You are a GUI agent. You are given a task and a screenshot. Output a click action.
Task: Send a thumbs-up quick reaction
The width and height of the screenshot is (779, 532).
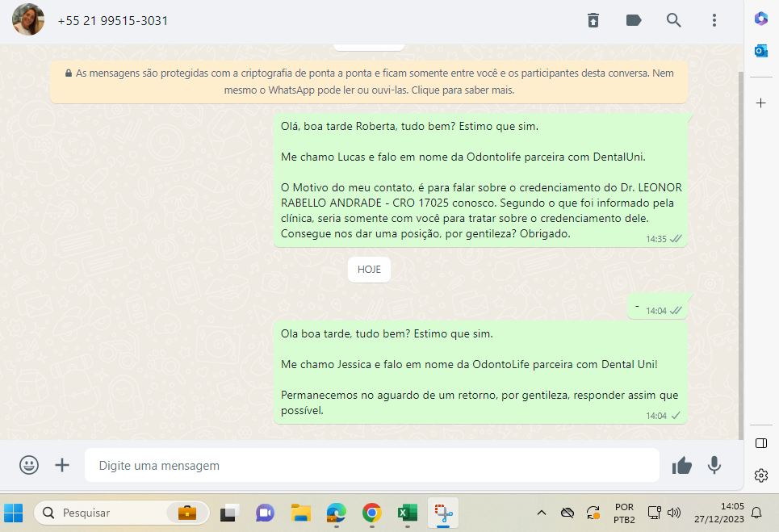click(682, 465)
